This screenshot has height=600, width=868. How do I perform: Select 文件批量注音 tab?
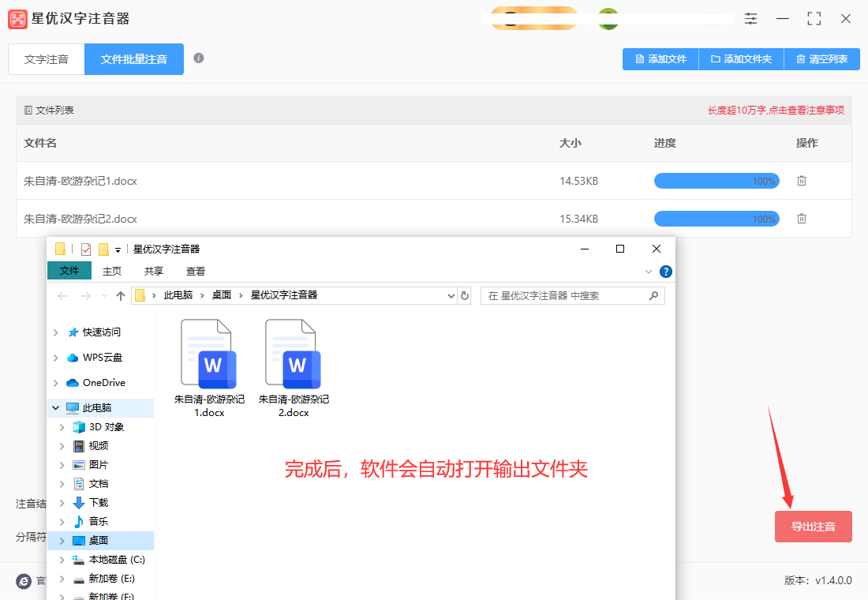[x=134, y=59]
